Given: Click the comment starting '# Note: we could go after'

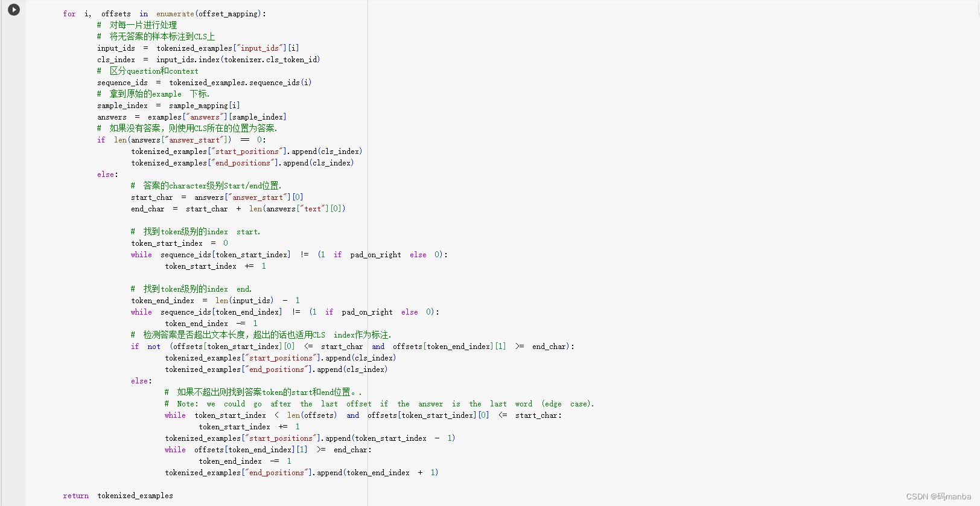Looking at the screenshot, I should pyautogui.click(x=380, y=404).
